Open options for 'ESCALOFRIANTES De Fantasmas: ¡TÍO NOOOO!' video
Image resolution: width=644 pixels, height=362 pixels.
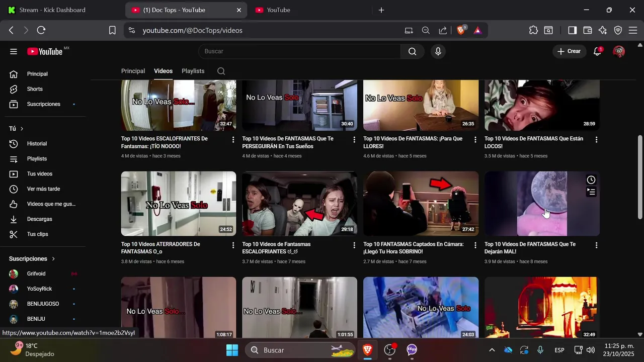233,140
